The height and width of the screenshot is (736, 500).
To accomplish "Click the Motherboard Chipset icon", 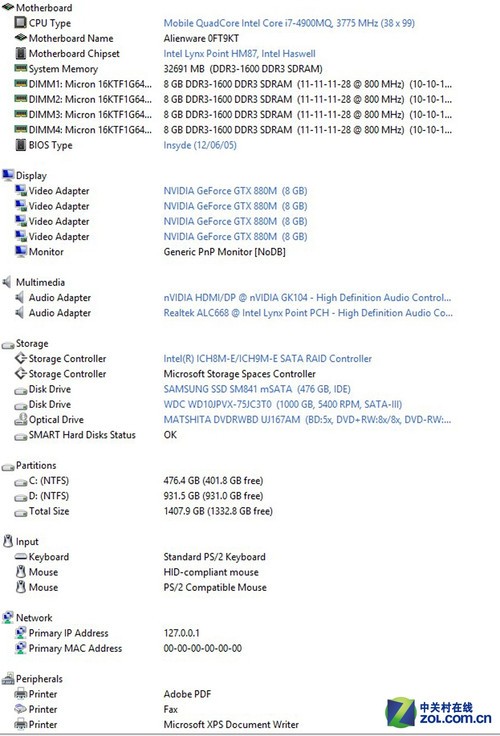I will coord(20,53).
